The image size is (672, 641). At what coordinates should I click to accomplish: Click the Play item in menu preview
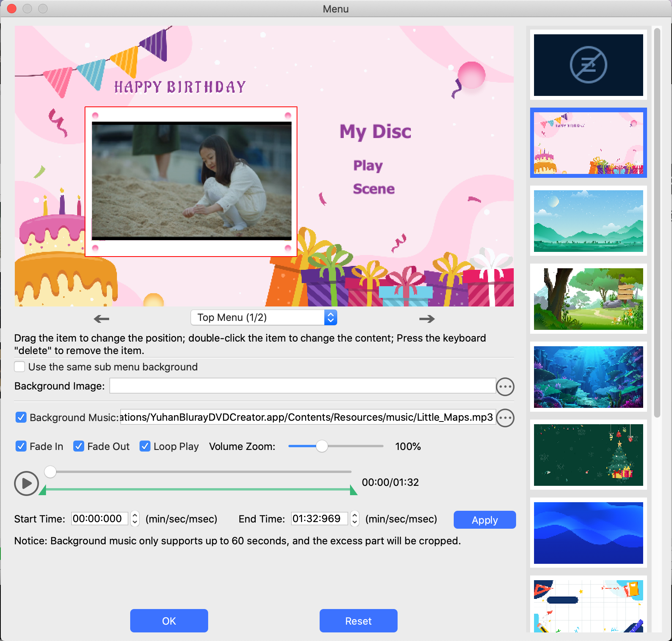pyautogui.click(x=368, y=166)
